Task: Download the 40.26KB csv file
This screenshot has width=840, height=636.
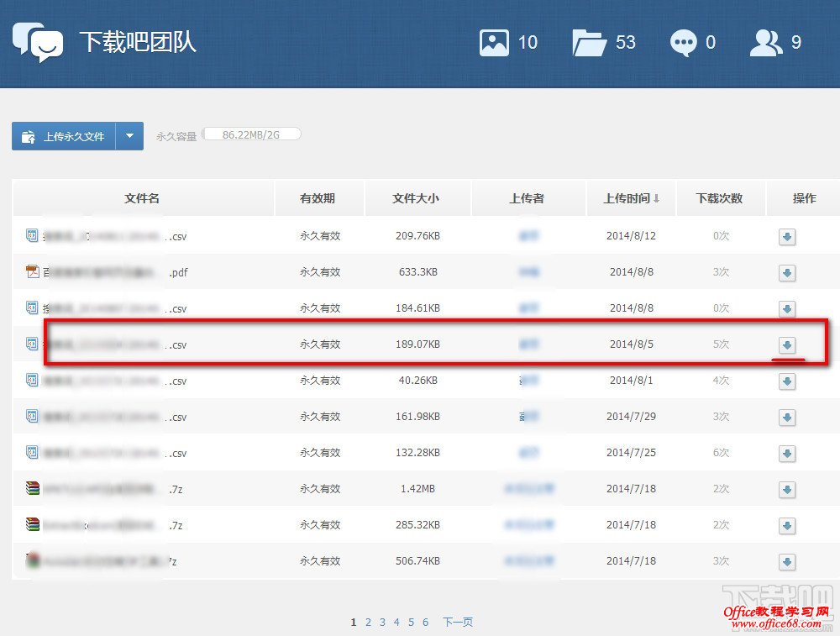Action: (x=787, y=381)
